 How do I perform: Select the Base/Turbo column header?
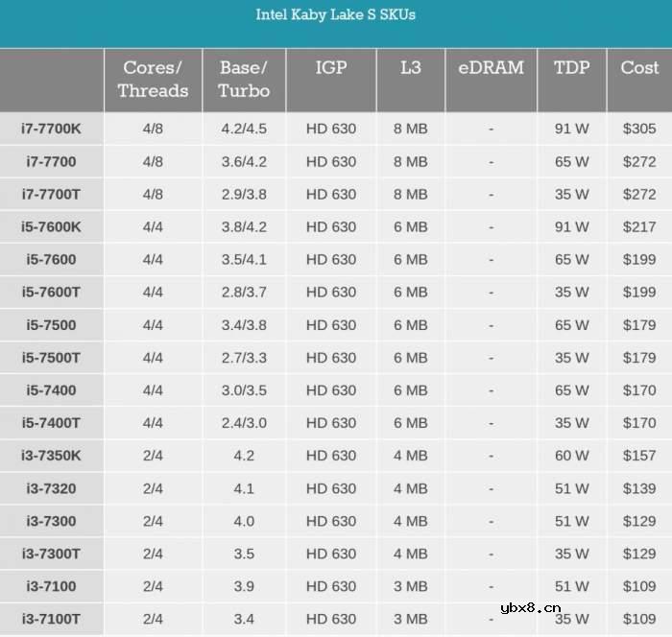click(244, 80)
